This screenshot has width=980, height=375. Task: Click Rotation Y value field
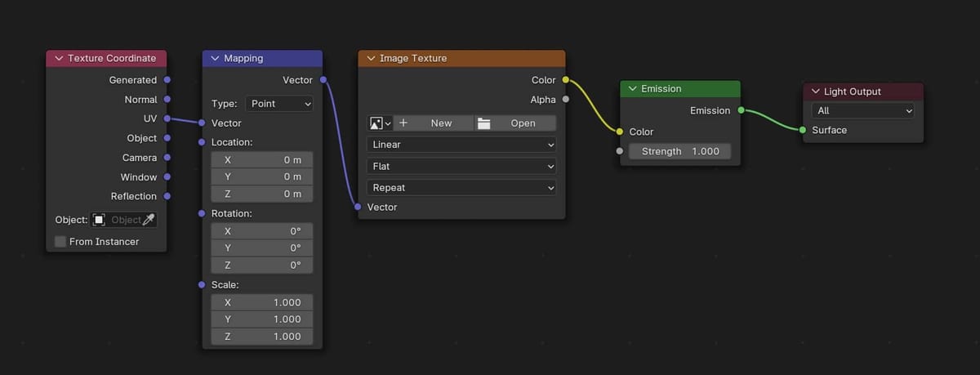[261, 248]
